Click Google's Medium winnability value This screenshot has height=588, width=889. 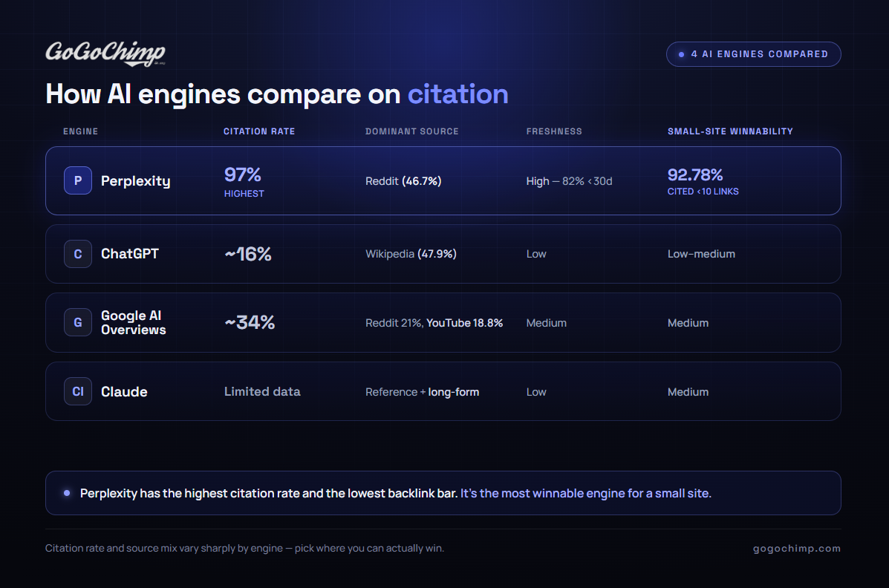pos(688,323)
